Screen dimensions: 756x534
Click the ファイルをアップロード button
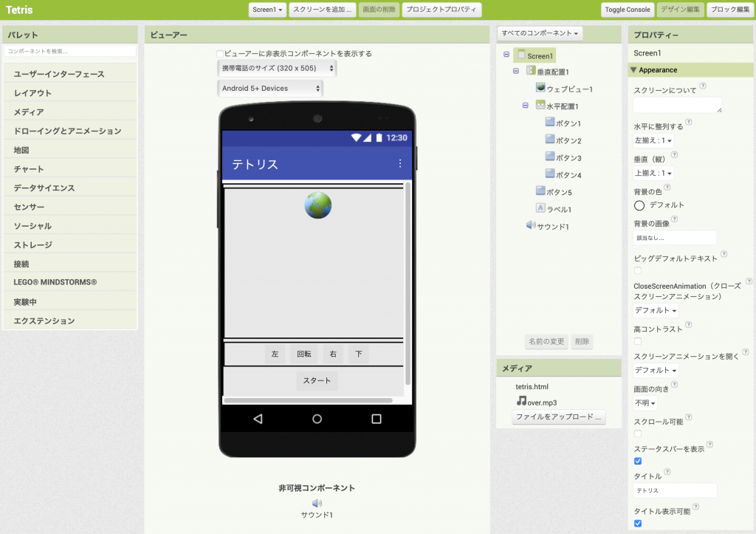click(558, 417)
